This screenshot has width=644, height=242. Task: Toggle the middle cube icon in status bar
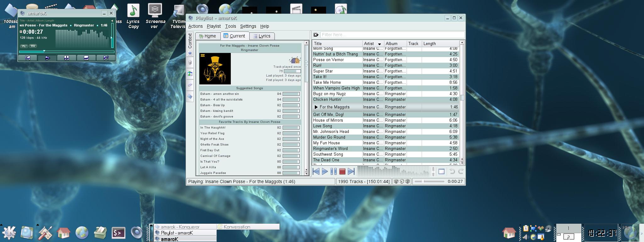[402, 181]
